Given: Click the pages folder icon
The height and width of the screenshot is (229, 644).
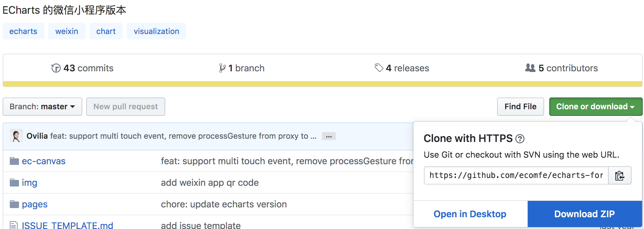Looking at the screenshot, I should coord(14,204).
